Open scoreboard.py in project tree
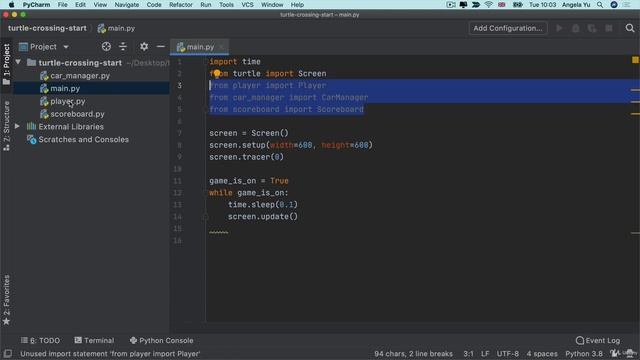 click(x=77, y=114)
